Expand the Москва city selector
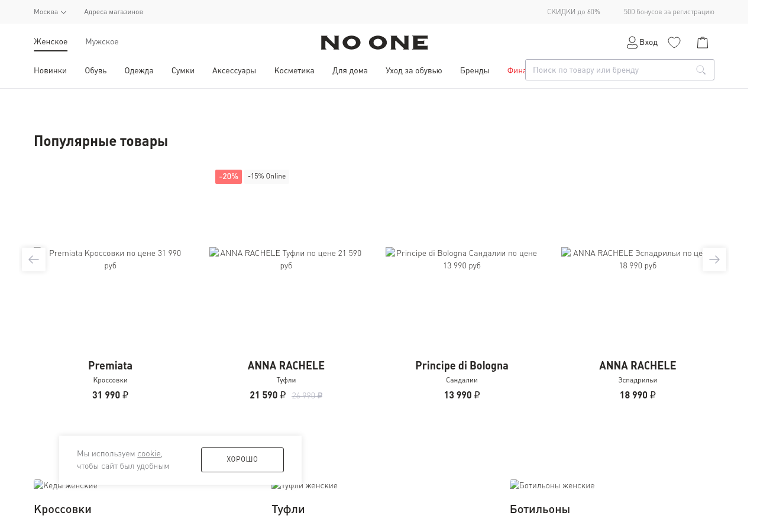Screen dimensions: 757x532 coord(50,12)
